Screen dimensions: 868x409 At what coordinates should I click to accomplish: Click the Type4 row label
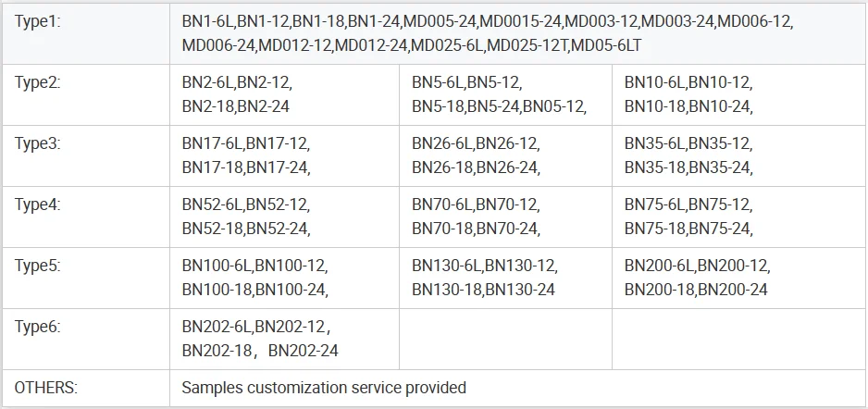pos(37,204)
